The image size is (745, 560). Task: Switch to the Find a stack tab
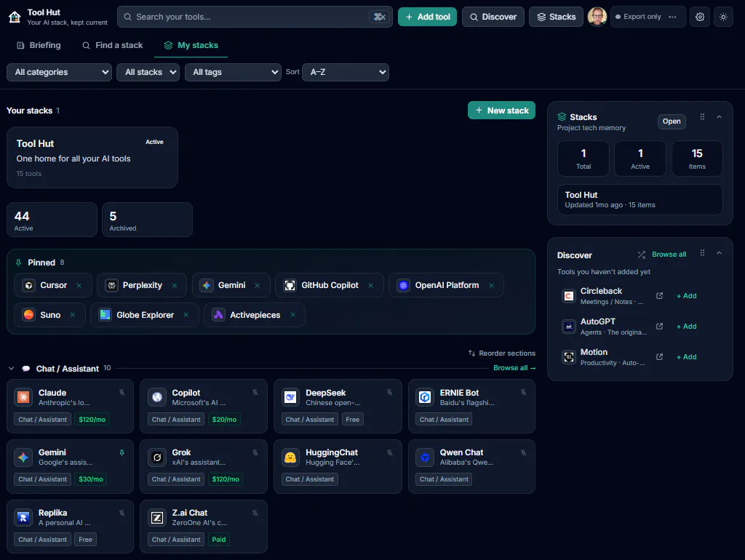coord(113,45)
